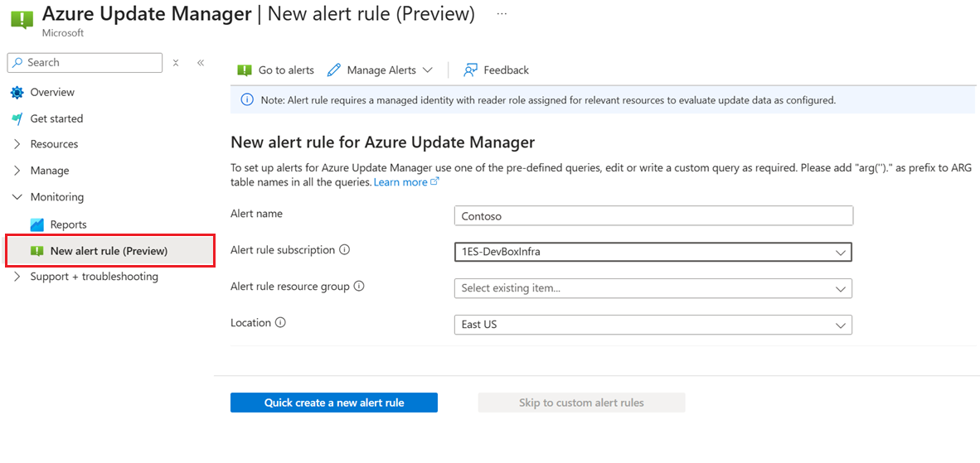Click the ellipsis more options in header
This screenshot has height=463, width=980.
coord(502,14)
